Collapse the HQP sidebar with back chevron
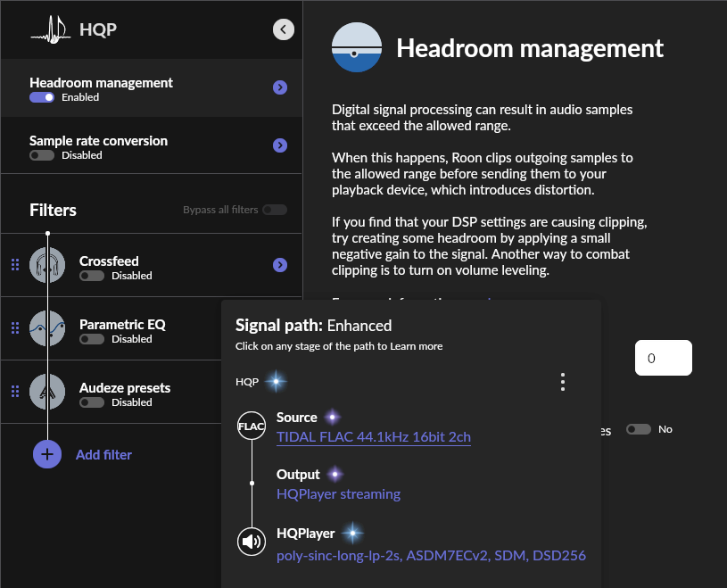 point(283,29)
